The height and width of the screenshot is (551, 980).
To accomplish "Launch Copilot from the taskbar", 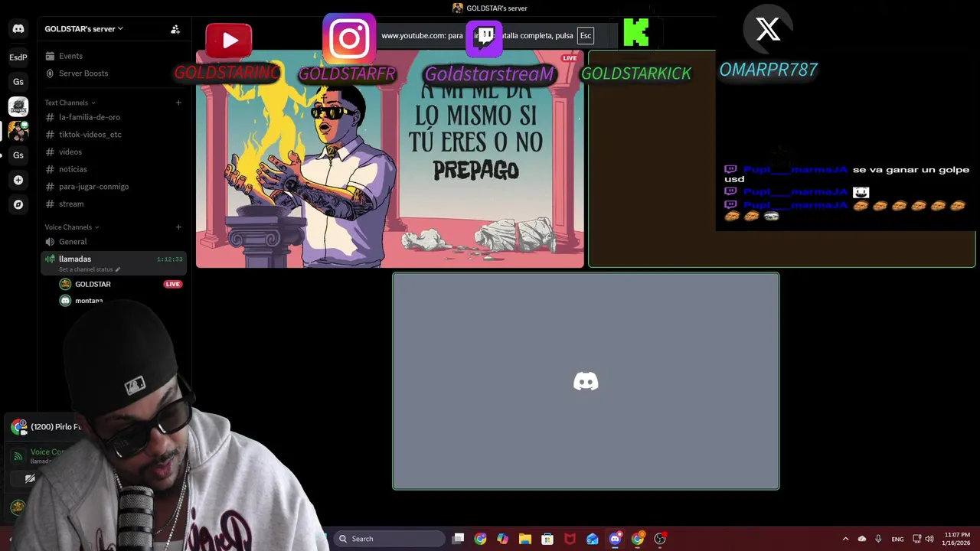I will [x=502, y=539].
